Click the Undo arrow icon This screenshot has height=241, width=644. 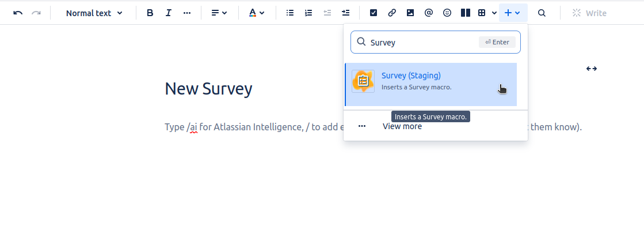(x=18, y=13)
